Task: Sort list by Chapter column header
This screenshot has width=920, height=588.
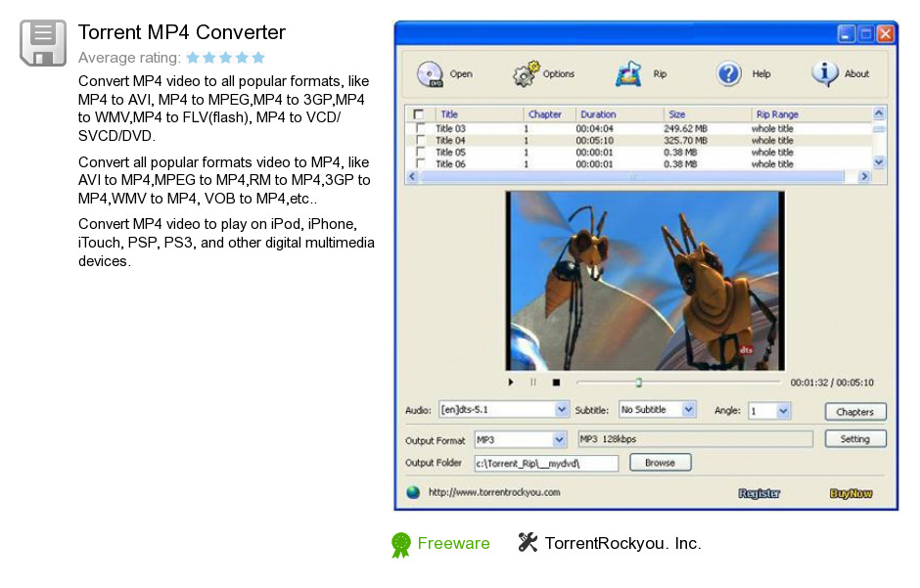Action: [x=544, y=114]
